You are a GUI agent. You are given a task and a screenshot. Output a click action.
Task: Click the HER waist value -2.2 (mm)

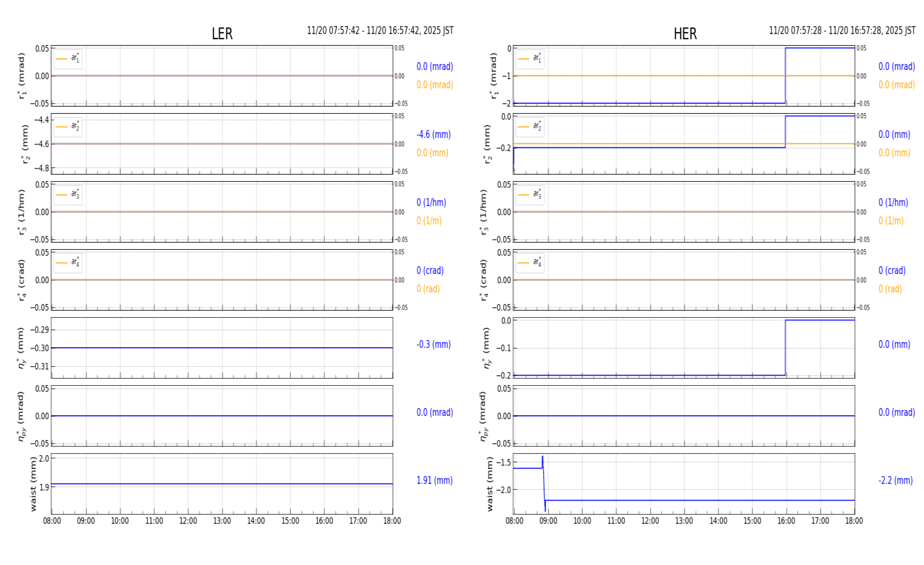pyautogui.click(x=896, y=481)
